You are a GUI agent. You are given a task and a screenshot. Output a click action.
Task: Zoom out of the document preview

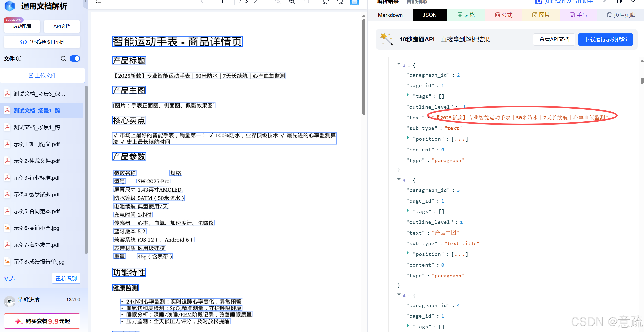pyautogui.click(x=278, y=2)
